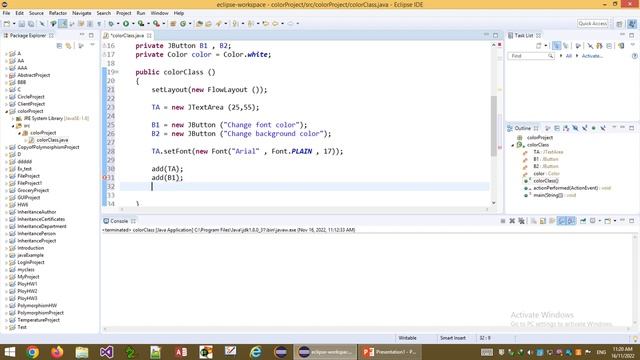Open Package Explorer view menu triangle
Screen dimensions: 640x360
point(92,44)
